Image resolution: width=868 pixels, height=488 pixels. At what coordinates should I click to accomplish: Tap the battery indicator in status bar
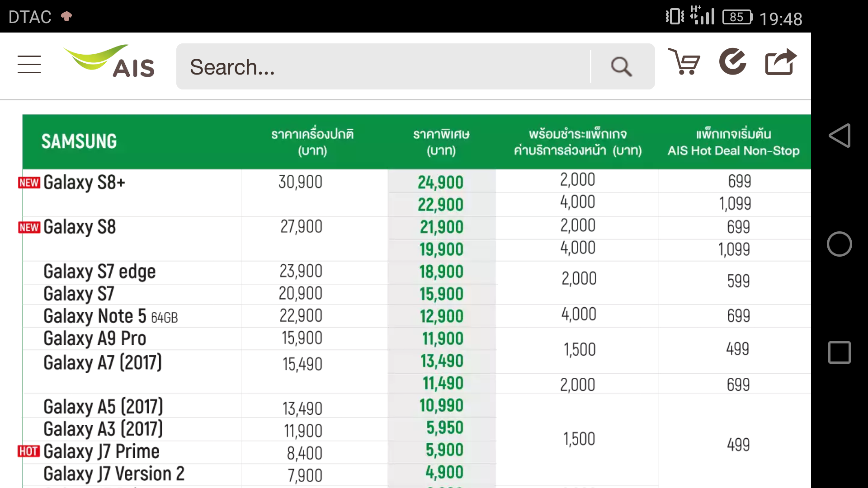click(737, 17)
